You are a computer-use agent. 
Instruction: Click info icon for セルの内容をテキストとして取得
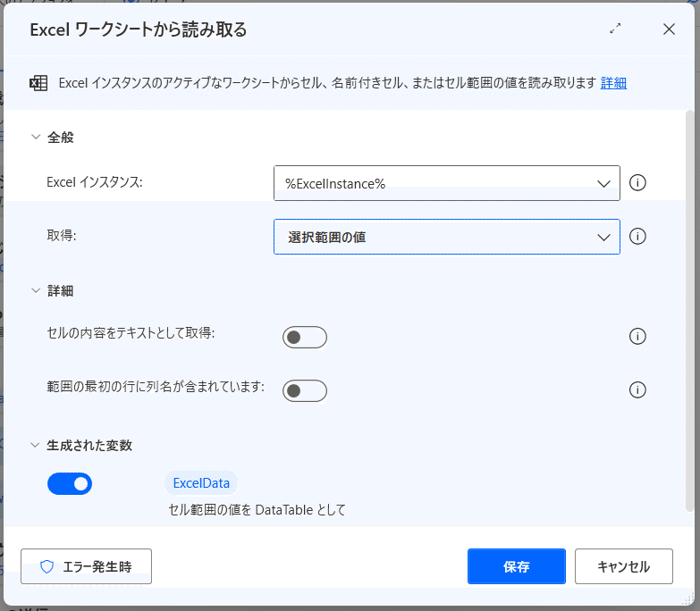tap(637, 336)
